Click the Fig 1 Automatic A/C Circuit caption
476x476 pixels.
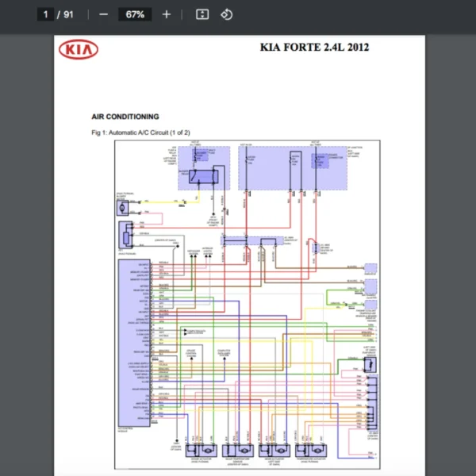(x=140, y=132)
